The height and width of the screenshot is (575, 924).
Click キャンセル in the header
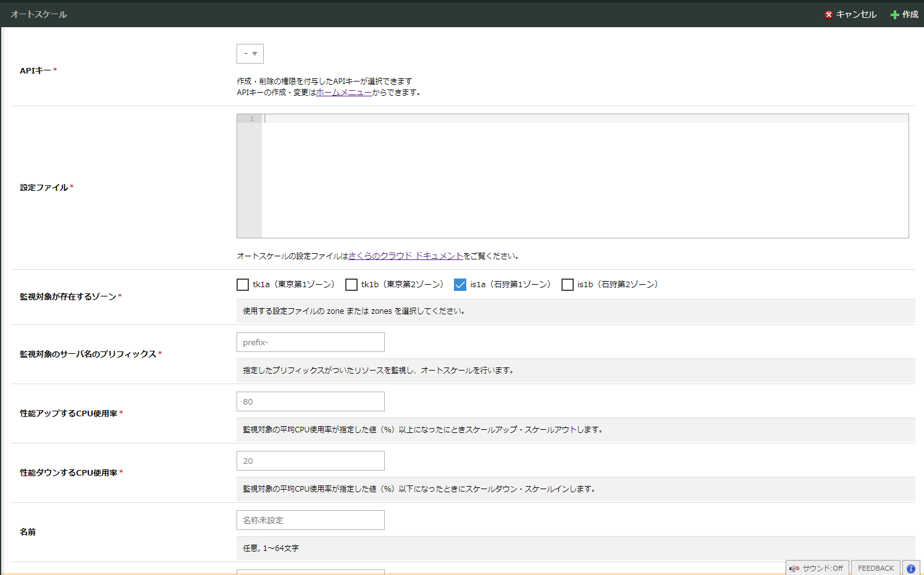[856, 15]
